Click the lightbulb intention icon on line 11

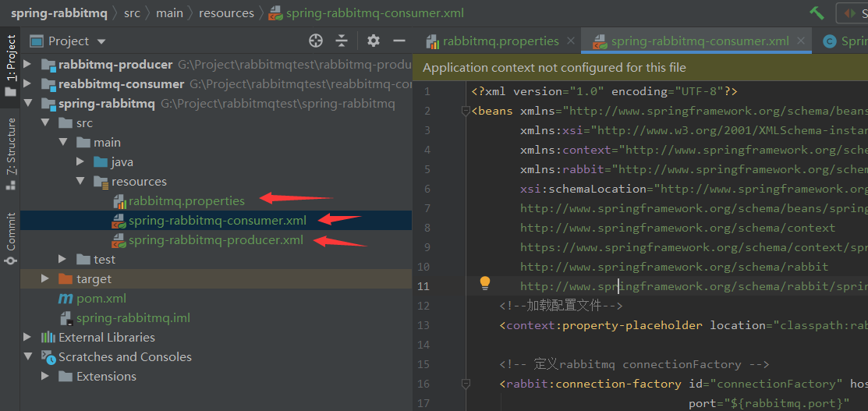485,284
